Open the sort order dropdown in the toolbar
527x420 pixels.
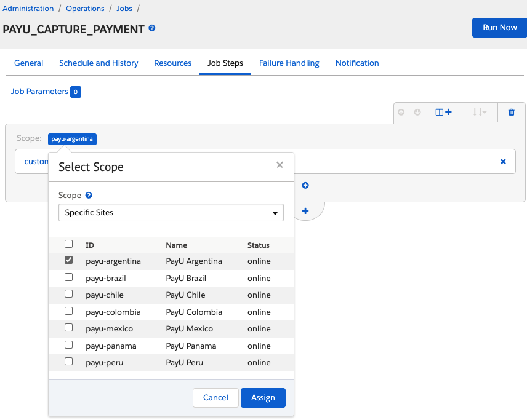click(480, 112)
